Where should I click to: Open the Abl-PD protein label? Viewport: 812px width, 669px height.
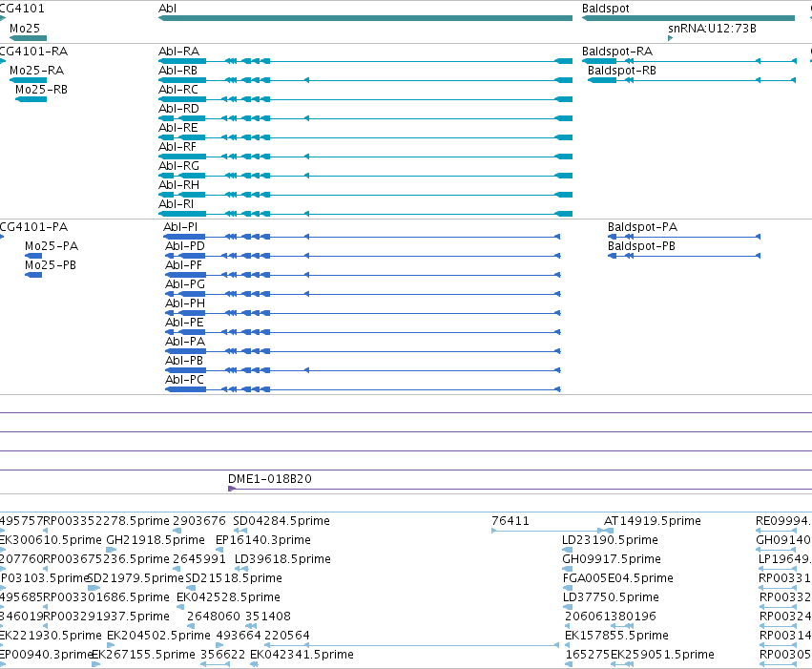(185, 246)
